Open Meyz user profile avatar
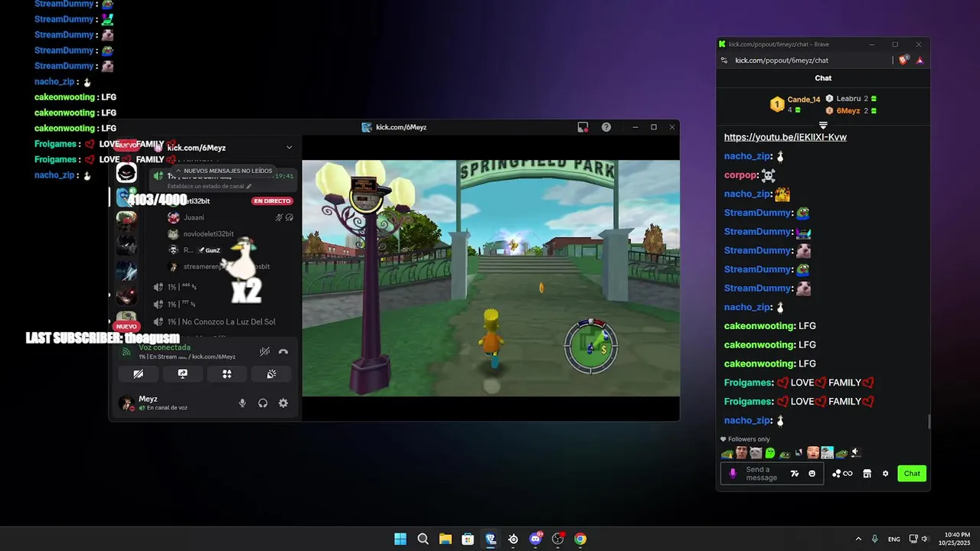The height and width of the screenshot is (551, 980). point(126,403)
